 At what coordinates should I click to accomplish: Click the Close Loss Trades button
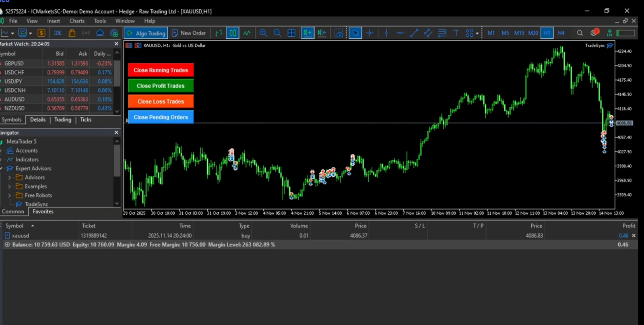[x=161, y=101]
